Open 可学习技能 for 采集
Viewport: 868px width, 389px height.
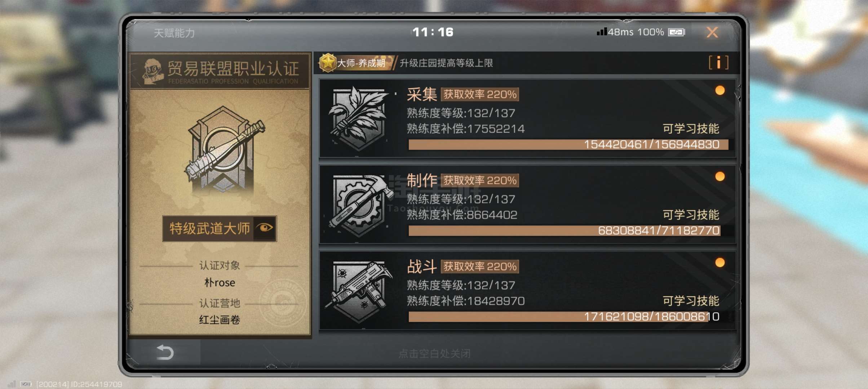(x=691, y=129)
